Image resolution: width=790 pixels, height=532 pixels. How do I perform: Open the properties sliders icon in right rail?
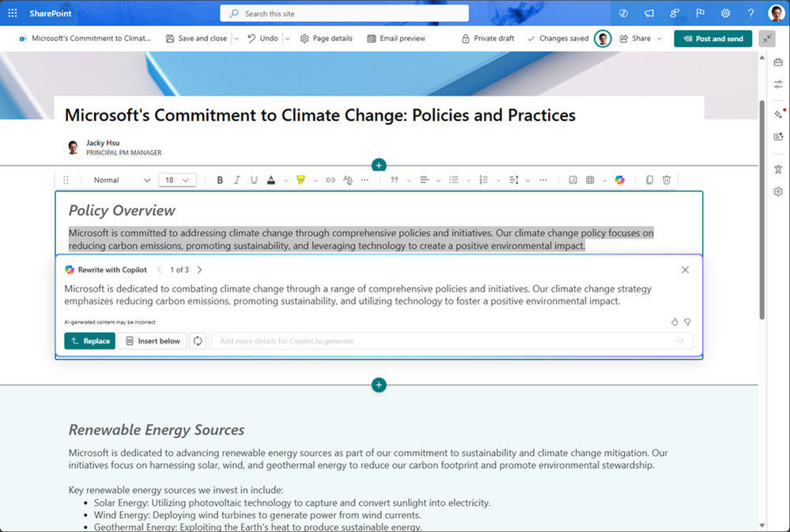(x=778, y=84)
